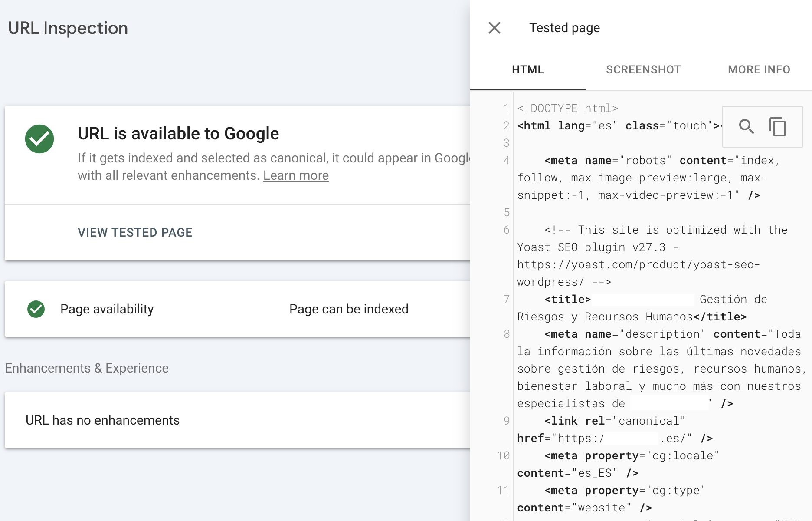Click the title element in the HTML source

click(567, 299)
